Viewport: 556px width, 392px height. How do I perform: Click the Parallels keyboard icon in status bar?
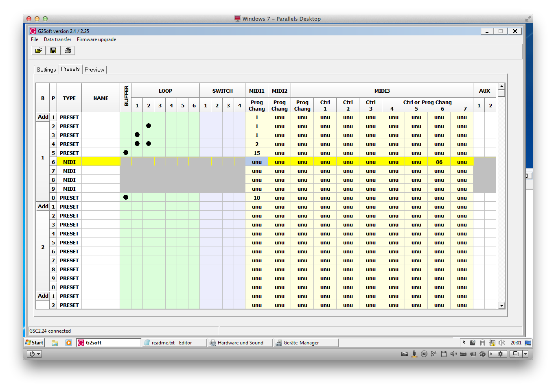click(x=404, y=354)
